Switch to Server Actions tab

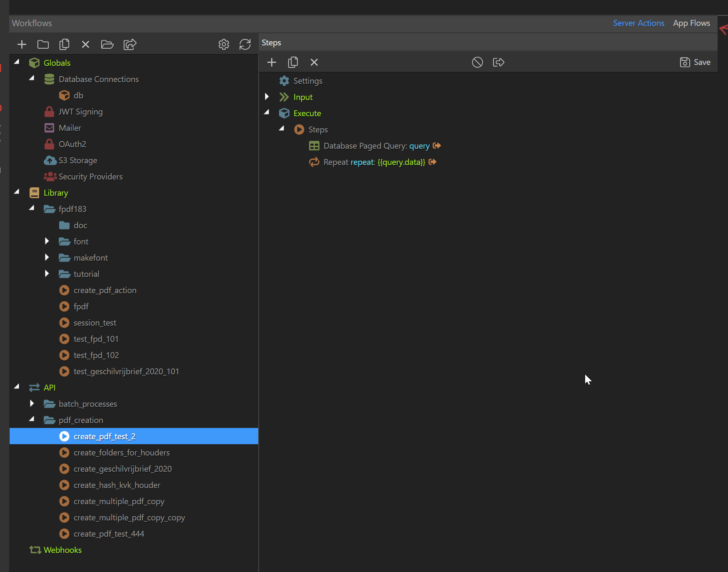coord(638,23)
